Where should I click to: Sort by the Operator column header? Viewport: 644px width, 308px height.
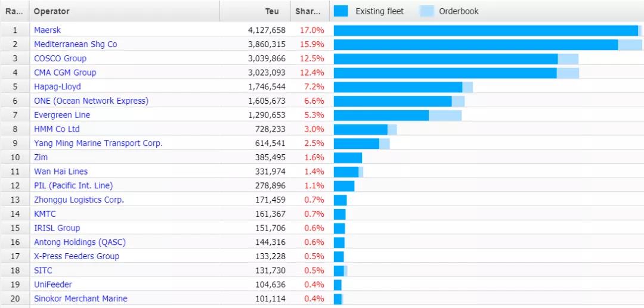[52, 11]
